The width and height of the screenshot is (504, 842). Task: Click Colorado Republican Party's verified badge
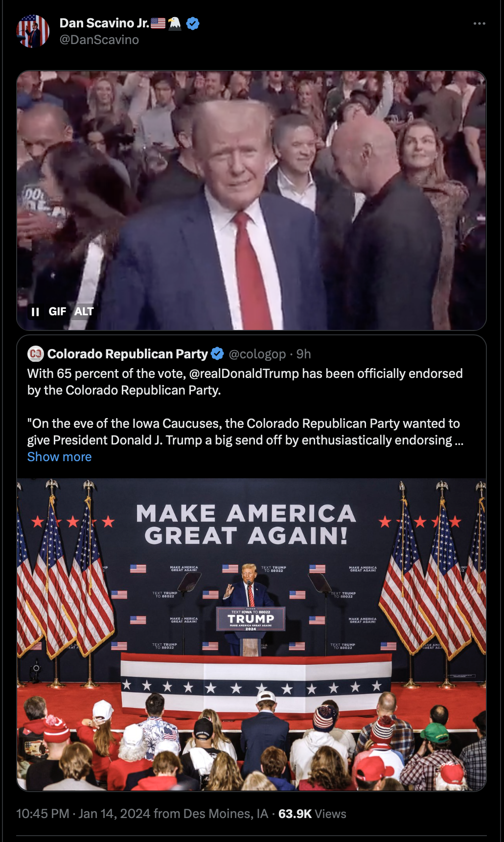[x=218, y=353]
